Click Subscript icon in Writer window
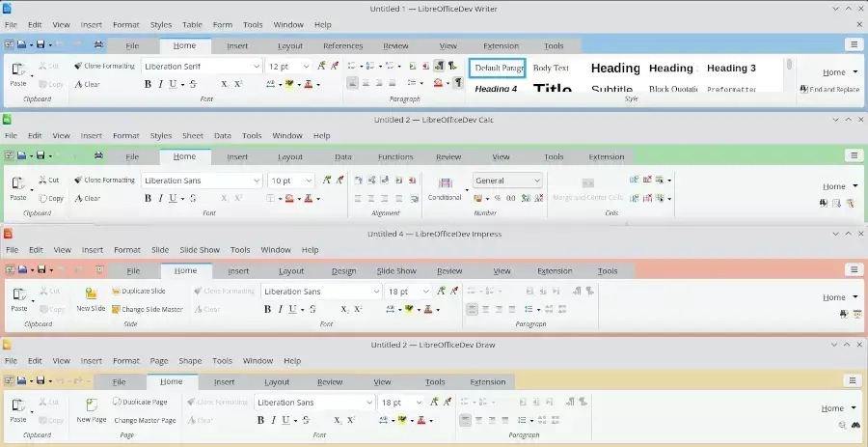This screenshot has width=868, height=447. click(225, 84)
